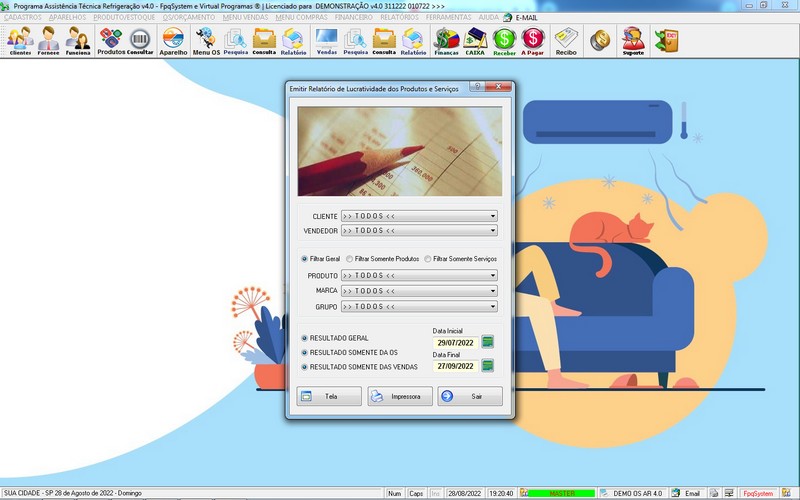800x500 pixels.
Task: Click the 28/08/2022 status bar date
Action: [x=464, y=493]
